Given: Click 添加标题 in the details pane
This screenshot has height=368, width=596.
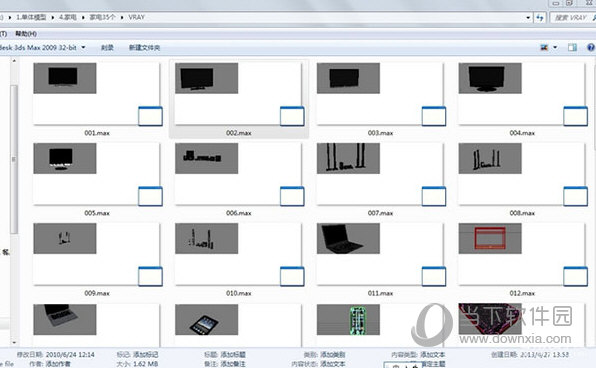Looking at the screenshot, I should [233, 355].
